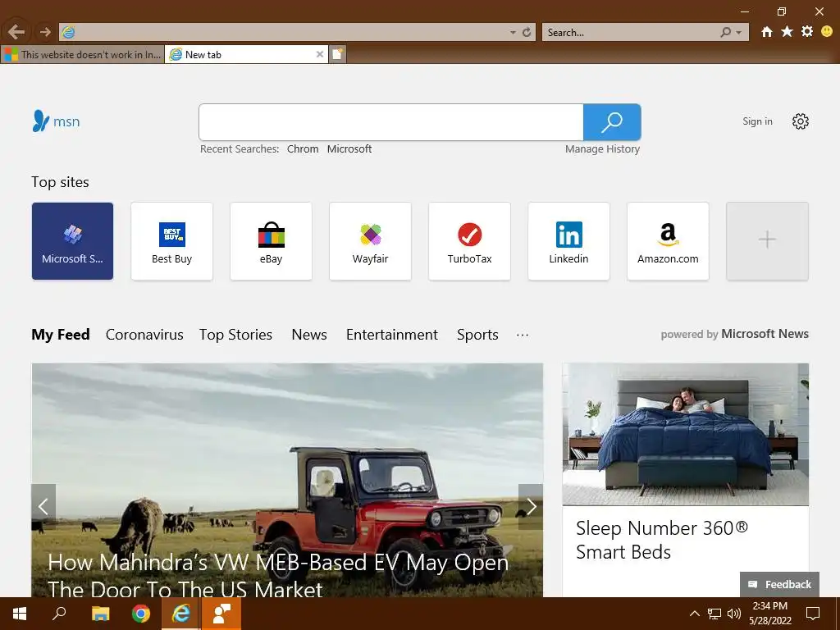Click the orange taskbar app icon
Screen dimensions: 840x630
(221, 614)
